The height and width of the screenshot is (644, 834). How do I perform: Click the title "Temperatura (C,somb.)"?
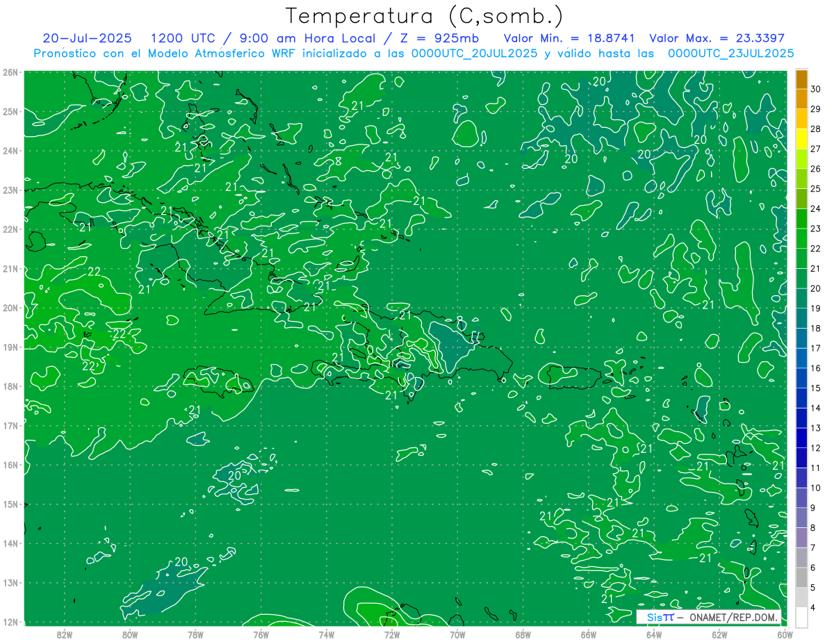click(x=424, y=15)
